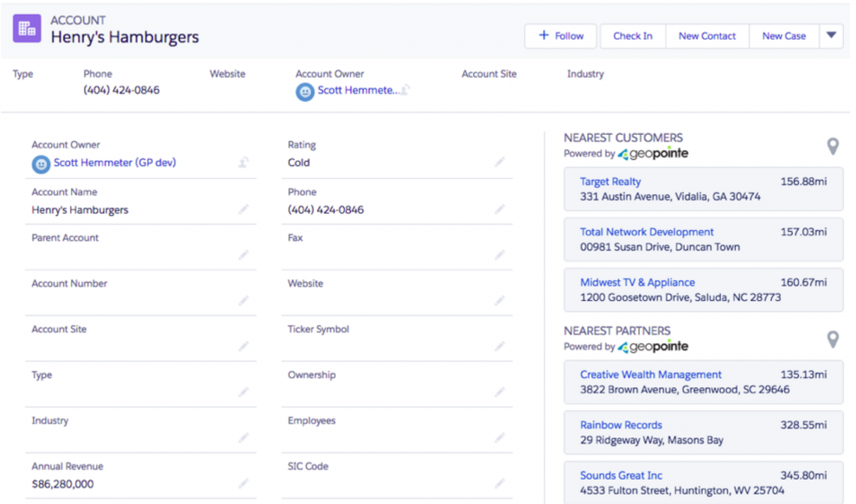
Task: Click Scott Hemmeter avatar in header
Action: pyautogui.click(x=304, y=92)
